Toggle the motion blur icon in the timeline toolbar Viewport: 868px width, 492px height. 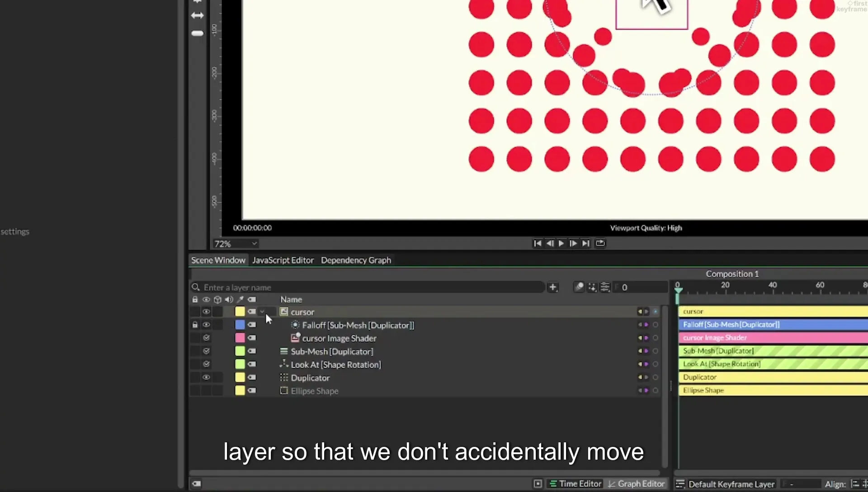[579, 287]
